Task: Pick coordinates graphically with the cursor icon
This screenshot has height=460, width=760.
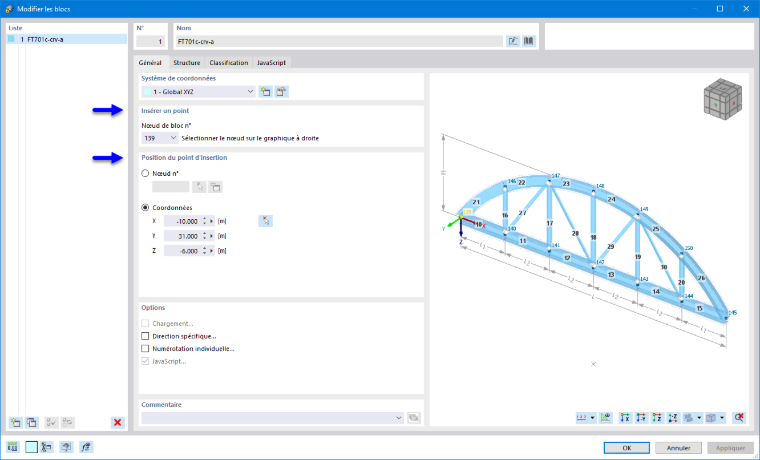Action: (x=265, y=221)
